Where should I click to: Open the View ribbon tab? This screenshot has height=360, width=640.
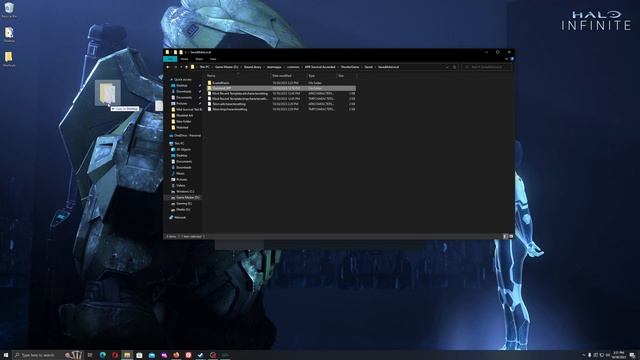click(213, 59)
